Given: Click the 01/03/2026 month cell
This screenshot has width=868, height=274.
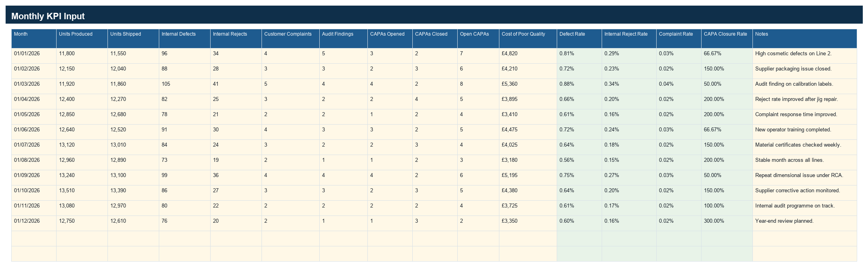Looking at the screenshot, I should tap(34, 87).
